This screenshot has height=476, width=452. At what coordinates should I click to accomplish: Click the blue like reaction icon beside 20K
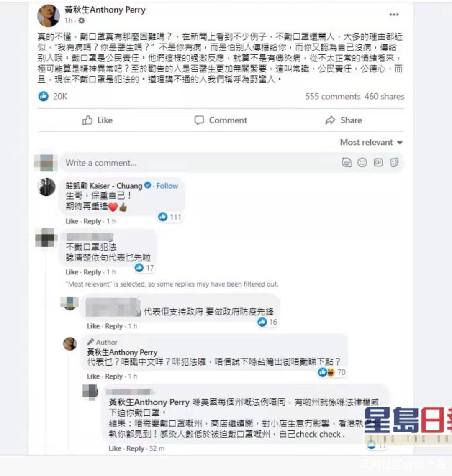44,96
